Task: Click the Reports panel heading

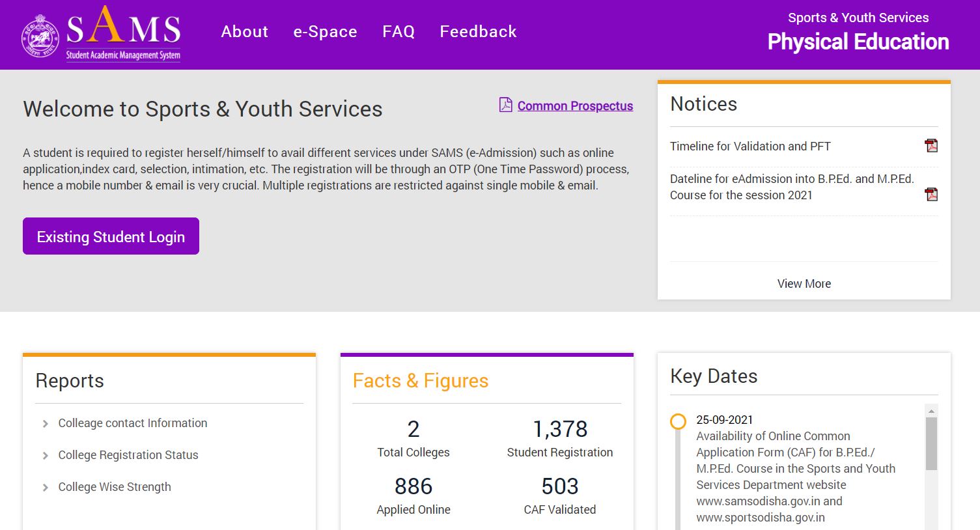Action: click(70, 381)
